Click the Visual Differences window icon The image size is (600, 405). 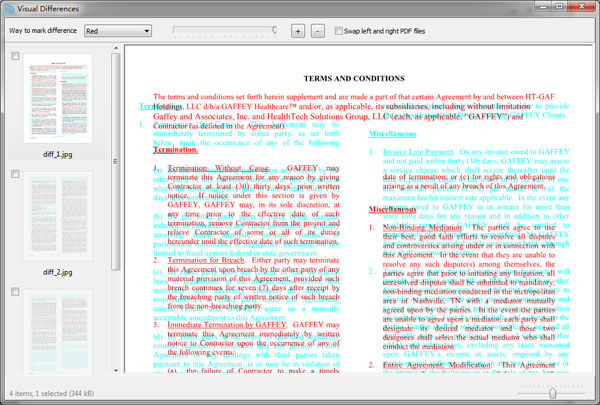(9, 8)
